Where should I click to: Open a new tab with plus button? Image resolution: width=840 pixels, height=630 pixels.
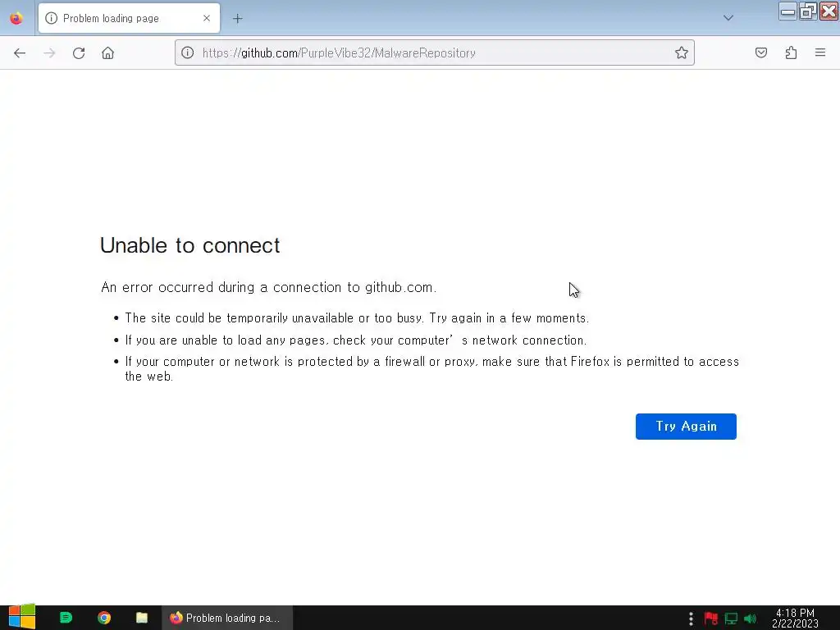coord(238,19)
